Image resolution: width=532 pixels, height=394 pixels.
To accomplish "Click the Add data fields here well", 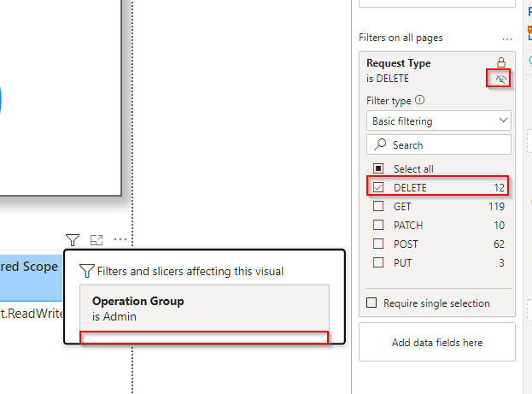I will [x=437, y=342].
